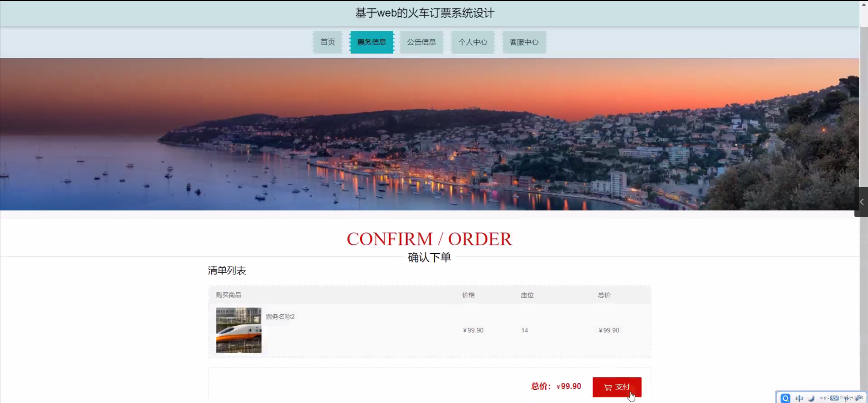The image size is (868, 403).
Task: Click the train ticket thumbnail image
Action: point(239,330)
